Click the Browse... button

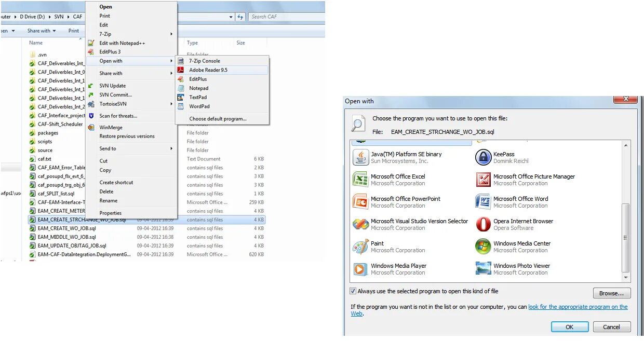(x=612, y=293)
